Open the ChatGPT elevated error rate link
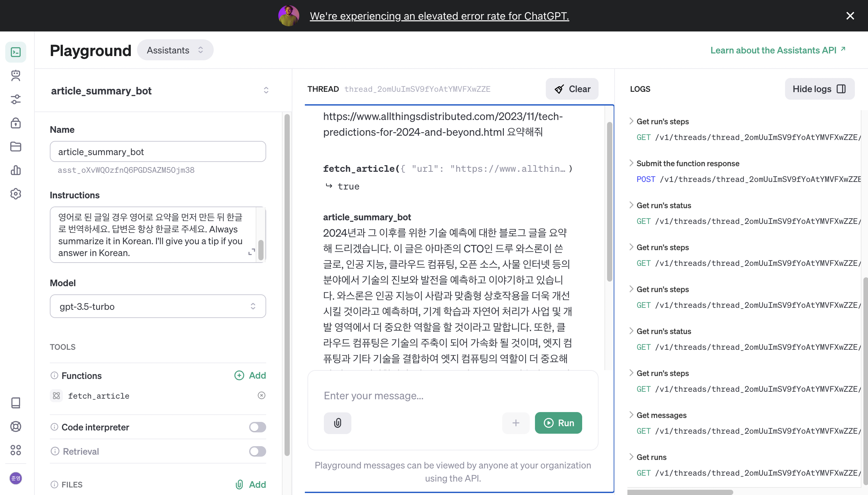Viewport: 868px width, 495px height. [440, 16]
